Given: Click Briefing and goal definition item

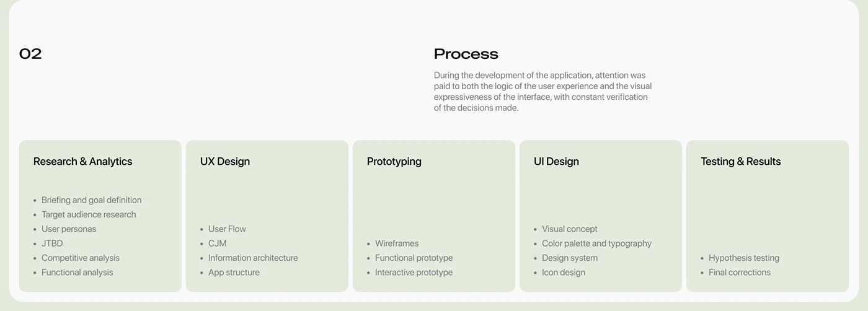Looking at the screenshot, I should point(91,200).
